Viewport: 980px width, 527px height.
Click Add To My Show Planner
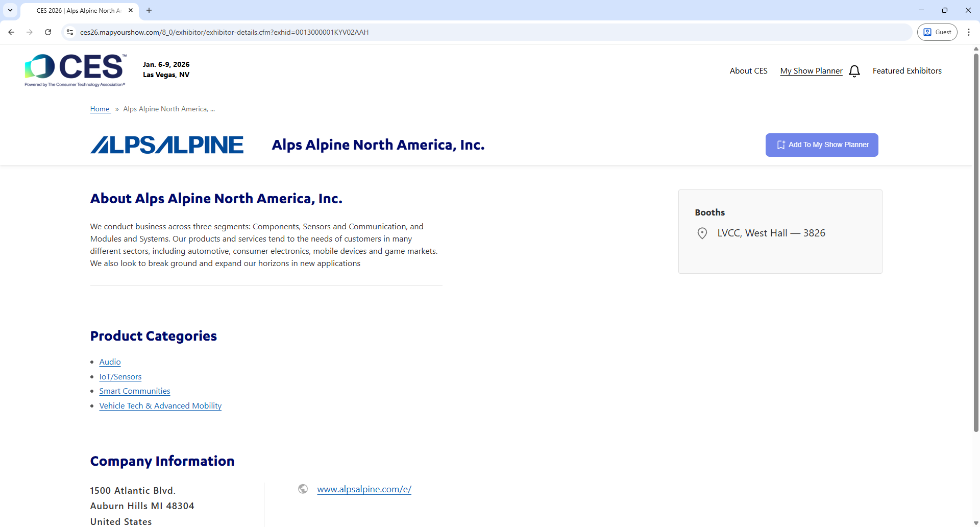tap(821, 145)
